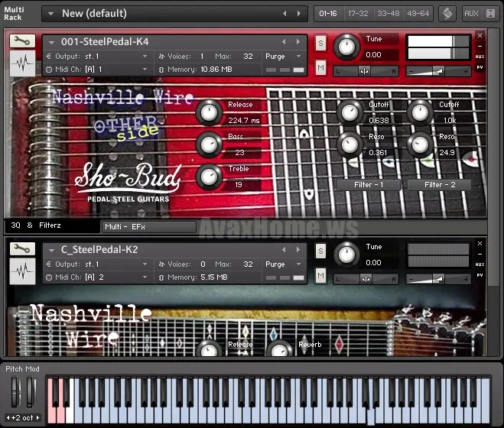Click the pan slider of 001-SteelPedal-K4

[366, 71]
